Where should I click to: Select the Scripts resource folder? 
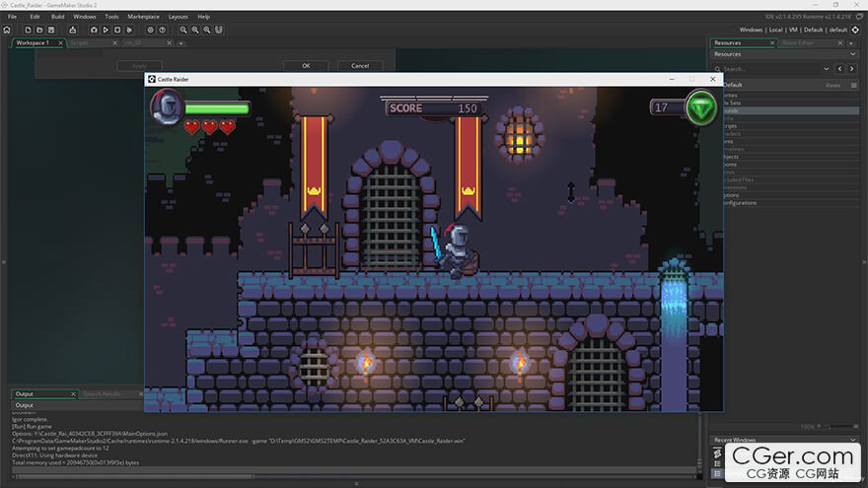tap(792, 126)
